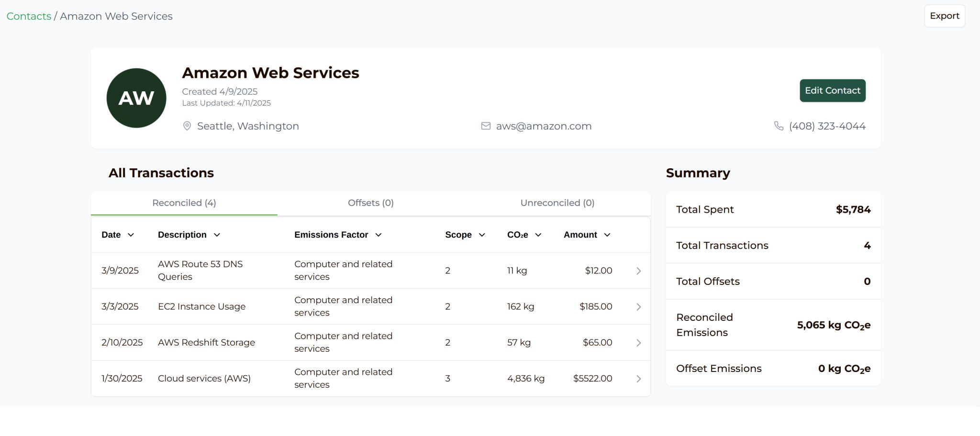Open Emissions Factor column dropdown
Screen dimensions: 980x436
click(378, 235)
